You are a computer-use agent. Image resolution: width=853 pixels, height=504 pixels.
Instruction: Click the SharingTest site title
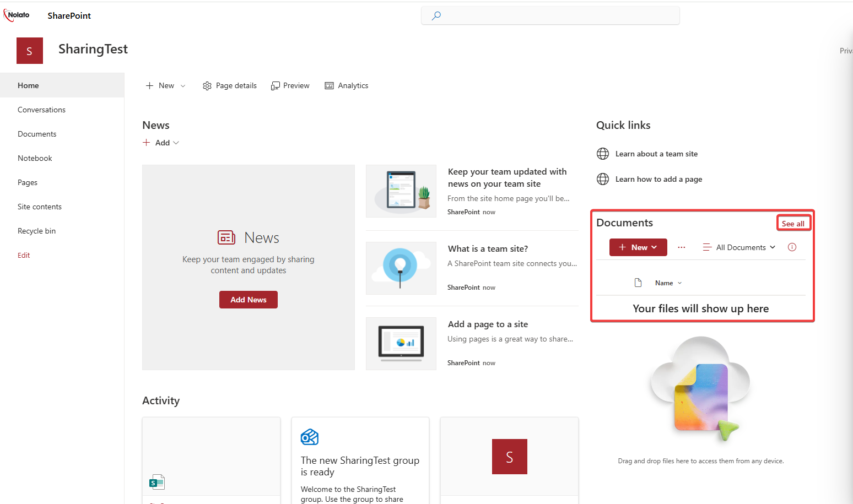tap(93, 49)
